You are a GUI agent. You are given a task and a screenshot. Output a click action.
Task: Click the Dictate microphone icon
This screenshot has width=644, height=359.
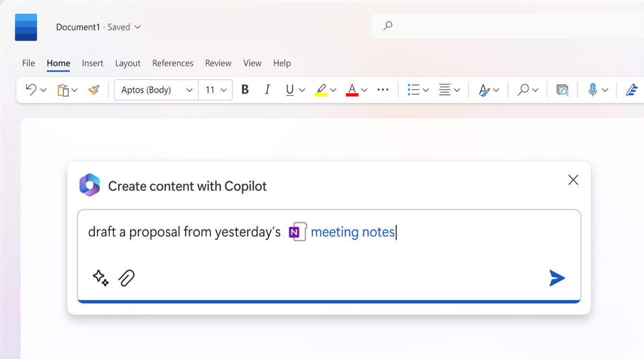coord(593,90)
